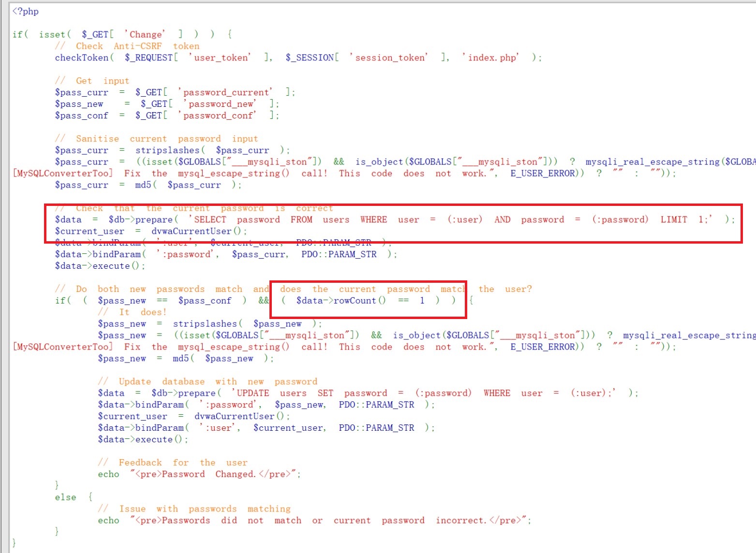Viewport: 756px width, 553px height.
Task: Click '// Update database with new password' comment
Action: pos(208,382)
